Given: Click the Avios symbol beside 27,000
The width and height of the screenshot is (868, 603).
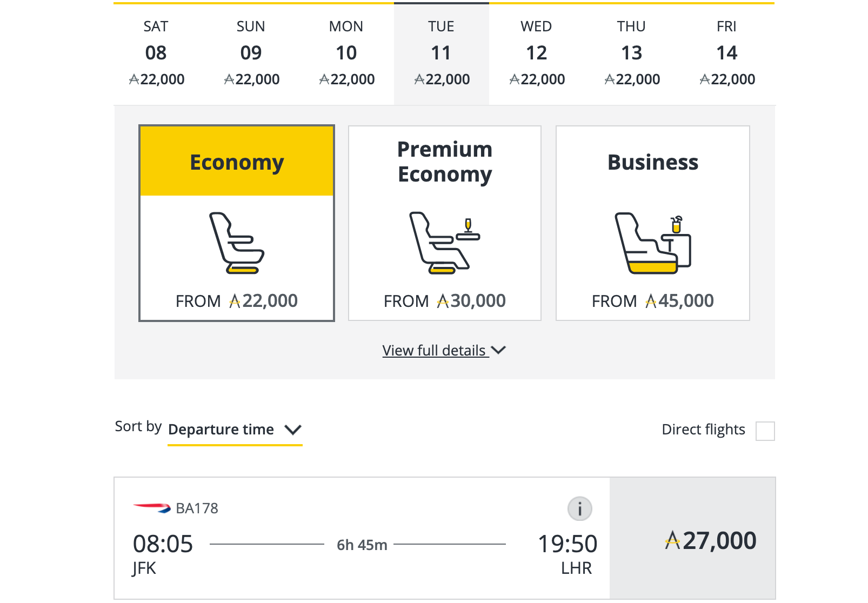Looking at the screenshot, I should tap(672, 540).
